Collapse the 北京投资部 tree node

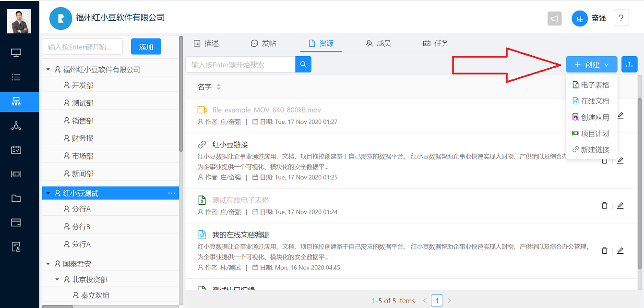(x=57, y=280)
